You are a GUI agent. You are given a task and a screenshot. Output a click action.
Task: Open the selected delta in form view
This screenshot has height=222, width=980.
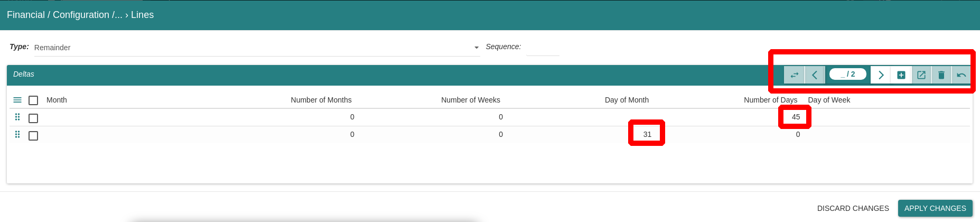tap(921, 75)
